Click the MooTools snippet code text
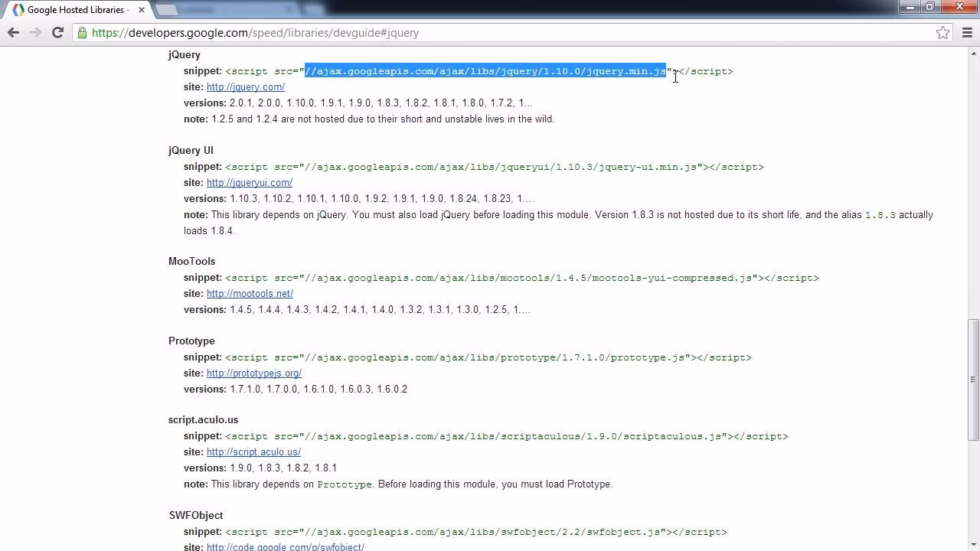 (521, 278)
